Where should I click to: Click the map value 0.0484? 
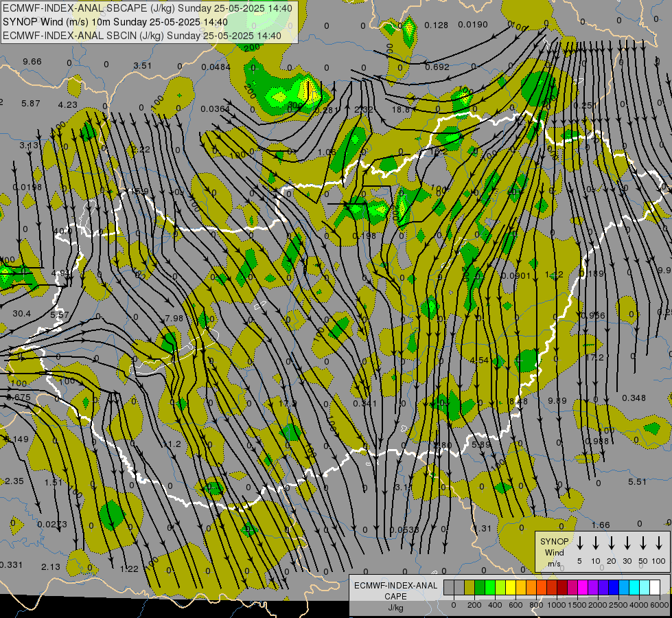click(x=216, y=67)
